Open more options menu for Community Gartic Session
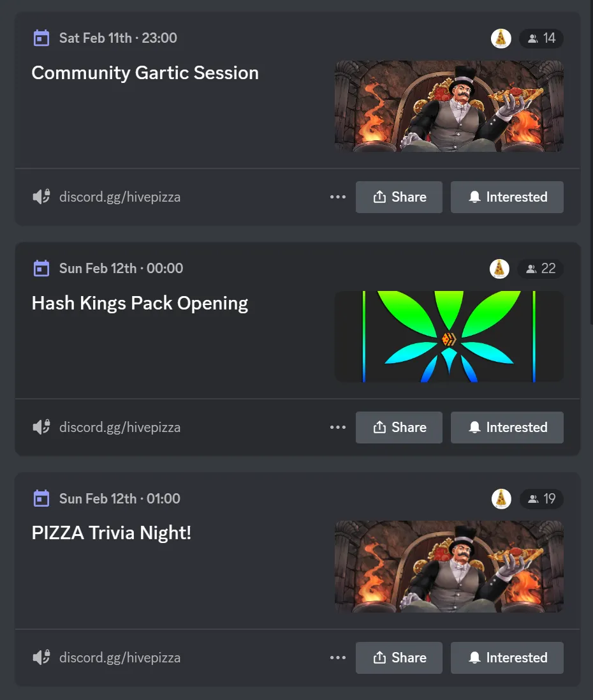The height and width of the screenshot is (700, 593). click(338, 197)
